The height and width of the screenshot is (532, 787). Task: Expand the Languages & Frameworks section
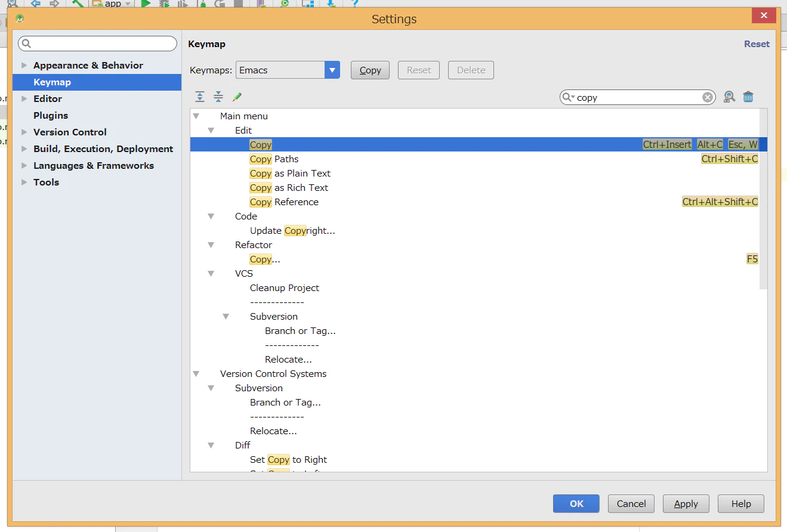(24, 165)
